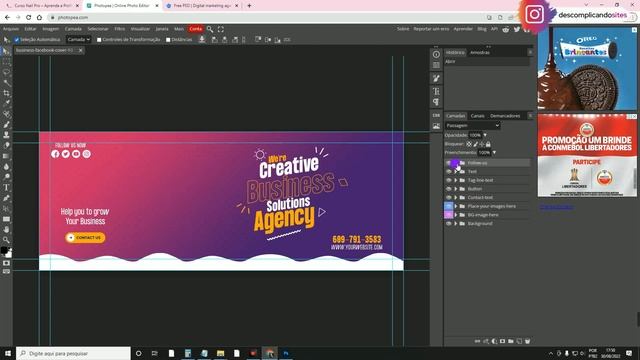The width and height of the screenshot is (640, 360).
Task: Create new folder in layers panel
Action: coord(511,341)
